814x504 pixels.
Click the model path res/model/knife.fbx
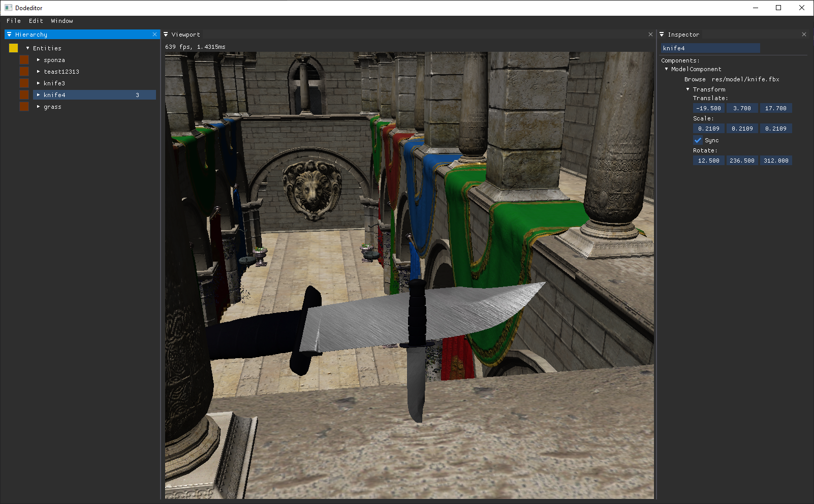745,79
